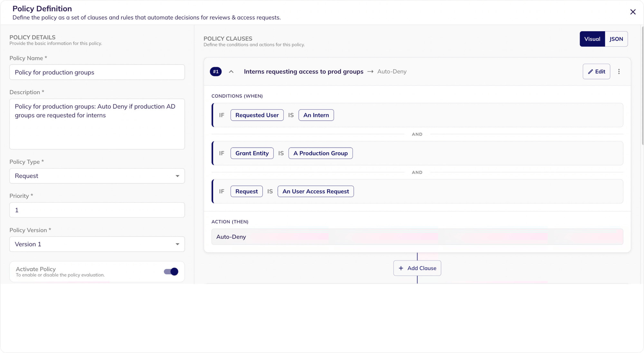Click the pencil Edit button
644x353 pixels.
(596, 72)
